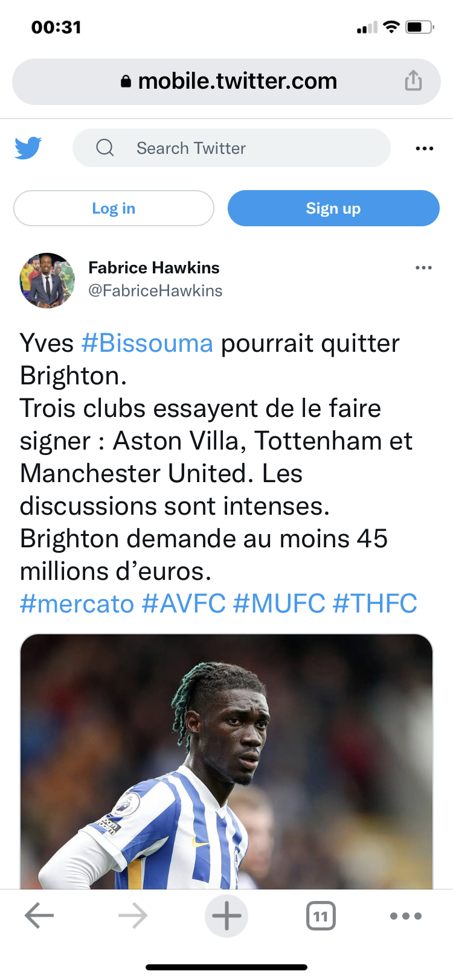The height and width of the screenshot is (980, 453).
Task: Open the share icon in address bar
Action: pyautogui.click(x=413, y=80)
